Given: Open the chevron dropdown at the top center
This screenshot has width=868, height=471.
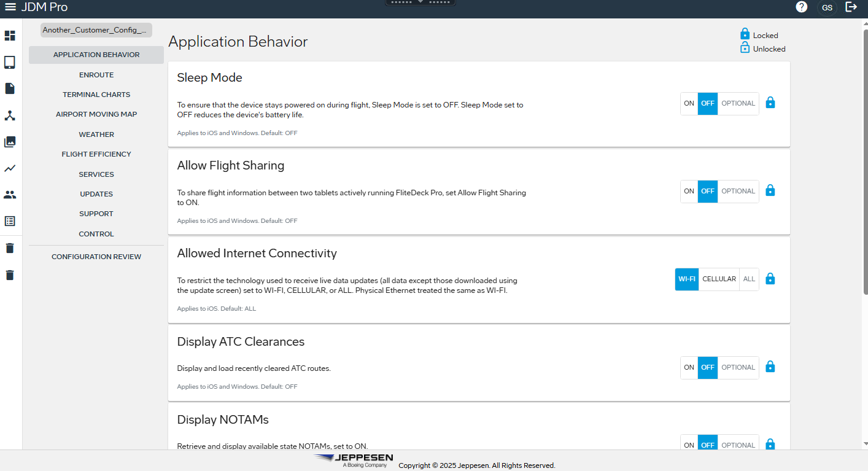Looking at the screenshot, I should (421, 2).
